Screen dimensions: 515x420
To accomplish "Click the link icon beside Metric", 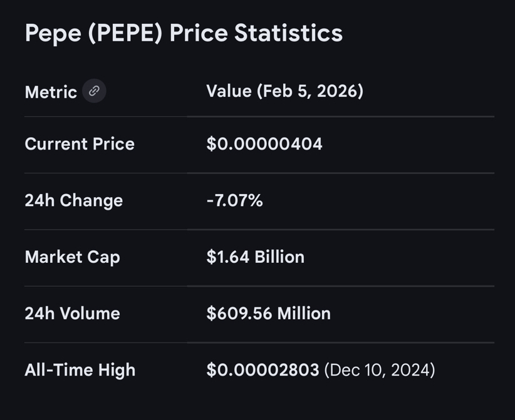I will pyautogui.click(x=94, y=91).
